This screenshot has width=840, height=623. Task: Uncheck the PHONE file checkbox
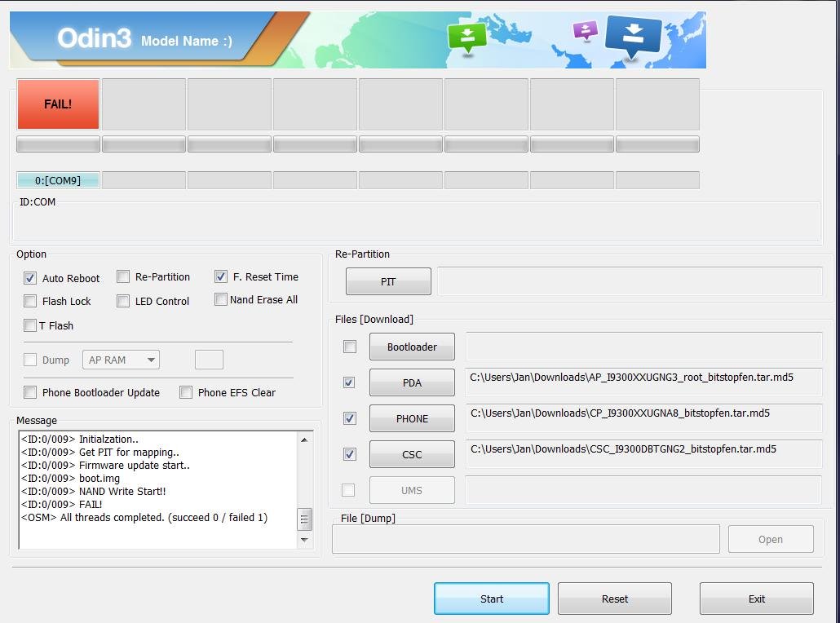[x=349, y=418]
